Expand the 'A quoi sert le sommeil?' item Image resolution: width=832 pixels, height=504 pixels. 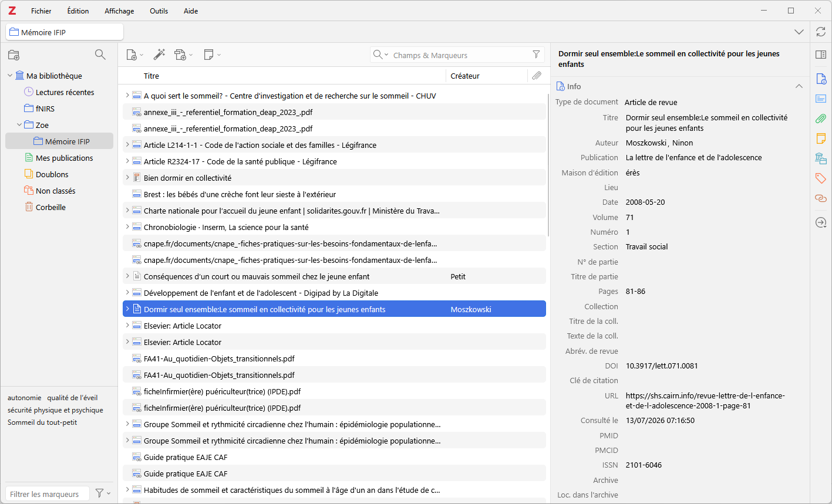point(127,96)
